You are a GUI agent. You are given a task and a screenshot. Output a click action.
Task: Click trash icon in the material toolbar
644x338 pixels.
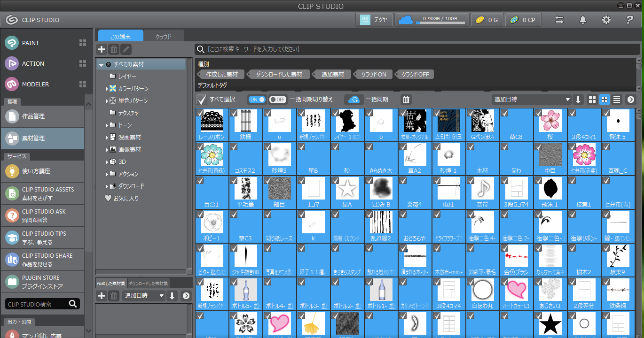point(406,100)
